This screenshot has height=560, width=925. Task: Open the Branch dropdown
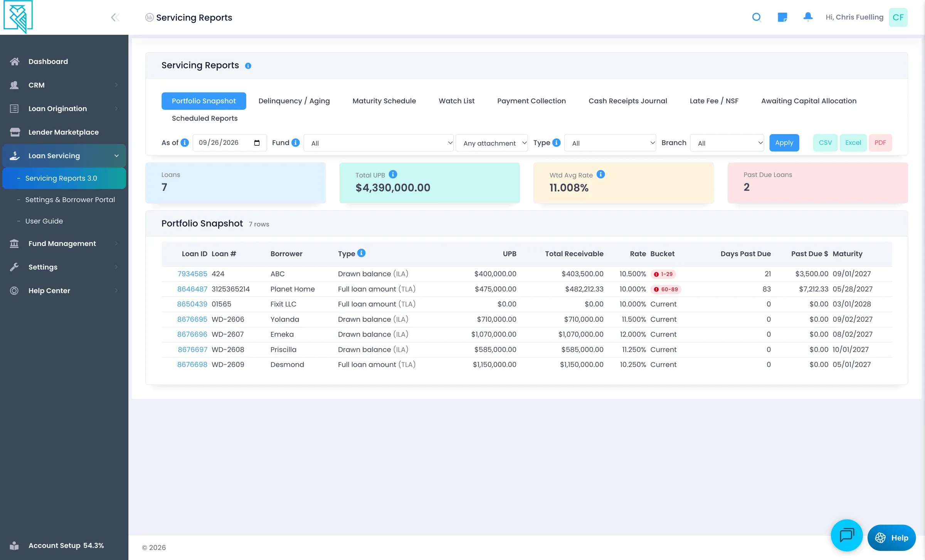[727, 143]
